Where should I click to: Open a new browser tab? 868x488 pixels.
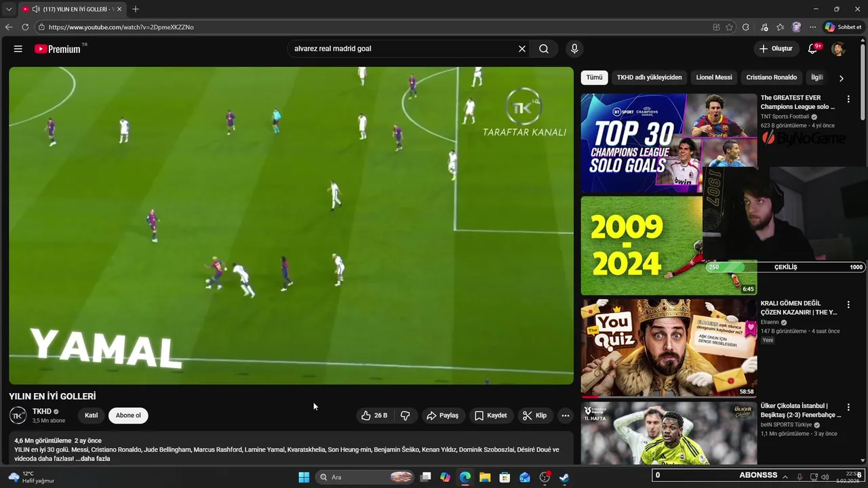click(136, 9)
